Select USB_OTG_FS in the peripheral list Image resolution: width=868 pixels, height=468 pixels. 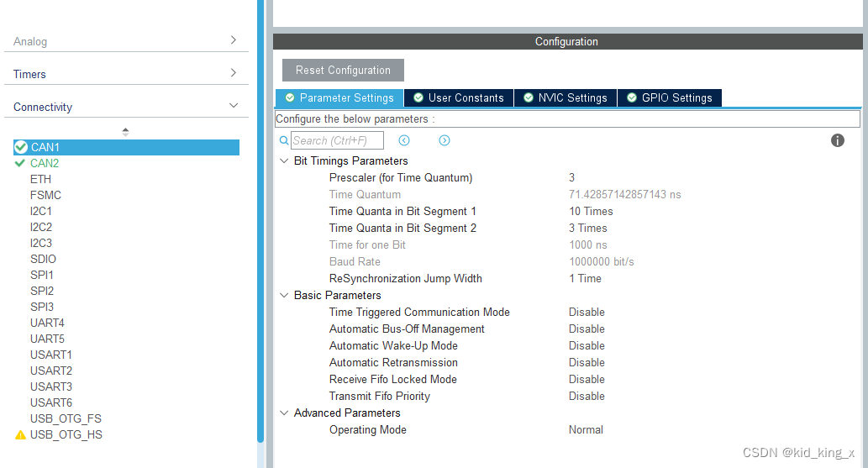click(66, 418)
